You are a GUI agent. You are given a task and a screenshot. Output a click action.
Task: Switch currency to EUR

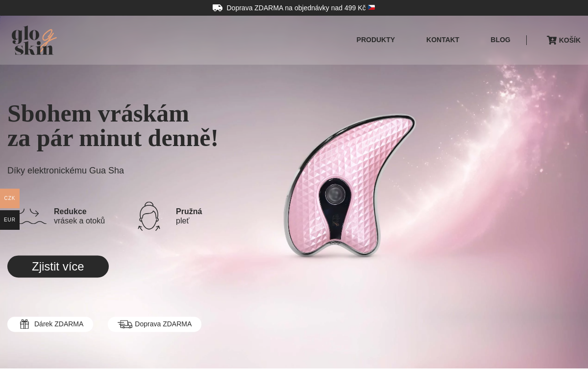[9, 220]
